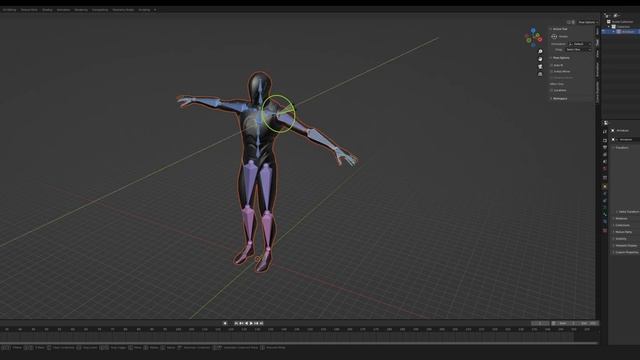This screenshot has height=360, width=640.
Task: Open the Drag Select Box dropdown
Action: coord(578,49)
